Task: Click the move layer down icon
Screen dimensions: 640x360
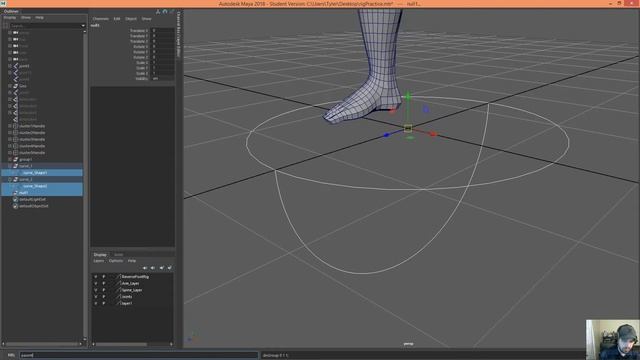Action: coord(153,268)
